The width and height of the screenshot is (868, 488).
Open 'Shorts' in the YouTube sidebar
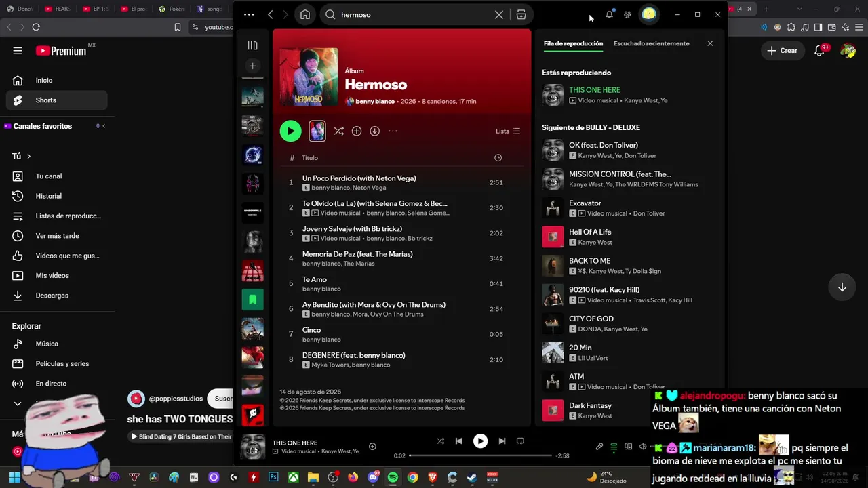pos(57,100)
